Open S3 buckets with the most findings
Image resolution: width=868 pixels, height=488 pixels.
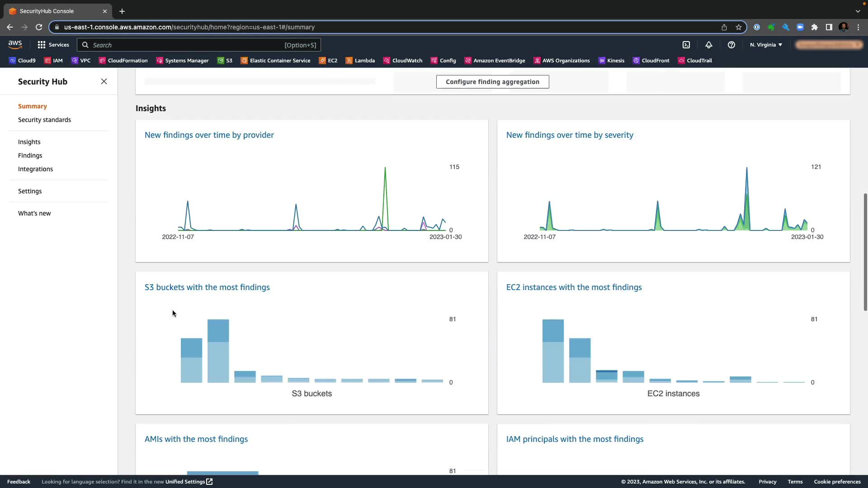click(x=207, y=287)
